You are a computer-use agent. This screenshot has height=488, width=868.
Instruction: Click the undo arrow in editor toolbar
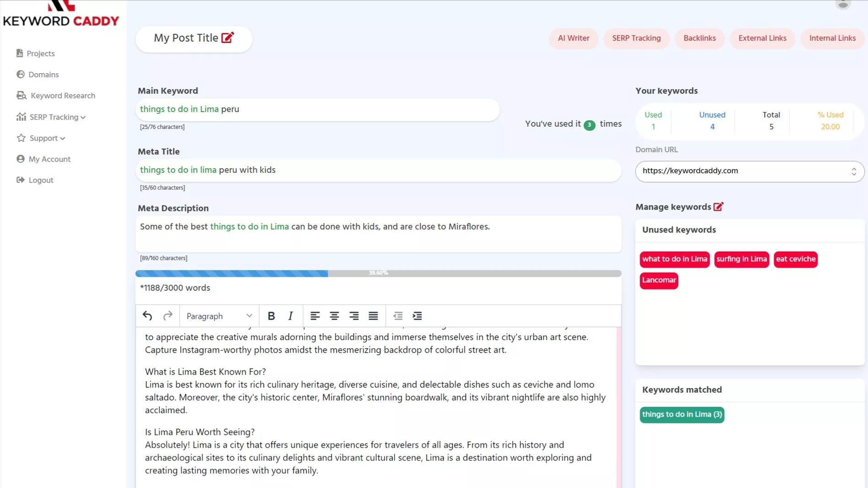147,316
